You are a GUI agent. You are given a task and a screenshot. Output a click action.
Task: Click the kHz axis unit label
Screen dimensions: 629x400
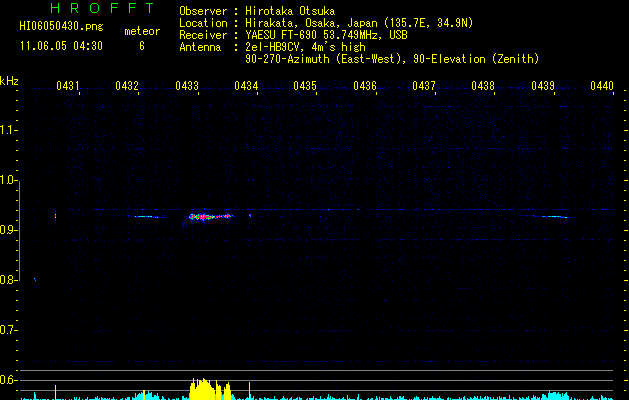[x=9, y=81]
